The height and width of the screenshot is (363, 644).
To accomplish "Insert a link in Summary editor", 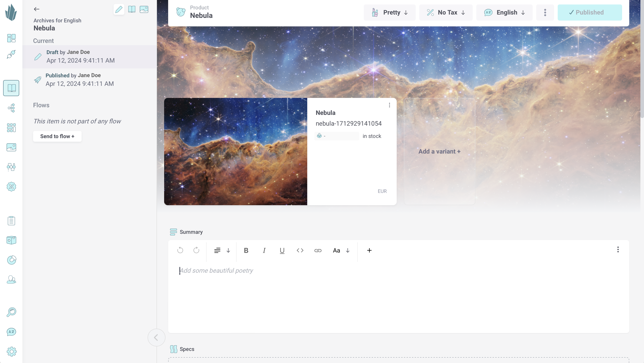I will [x=318, y=250].
